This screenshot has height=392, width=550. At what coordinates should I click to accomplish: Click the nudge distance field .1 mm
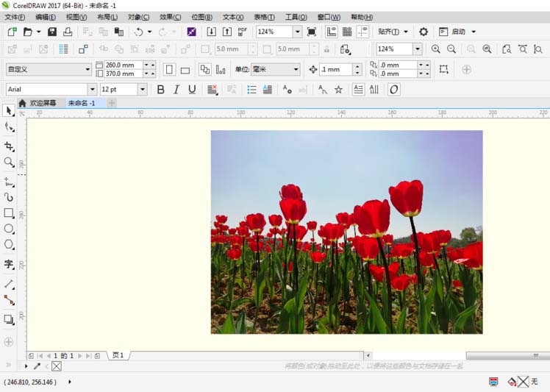[x=335, y=69]
